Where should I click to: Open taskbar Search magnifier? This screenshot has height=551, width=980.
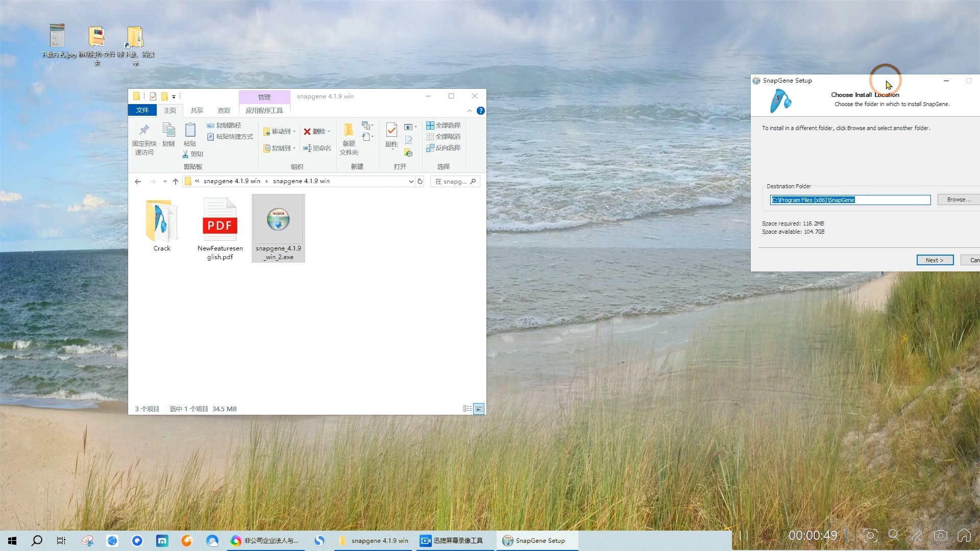37,541
